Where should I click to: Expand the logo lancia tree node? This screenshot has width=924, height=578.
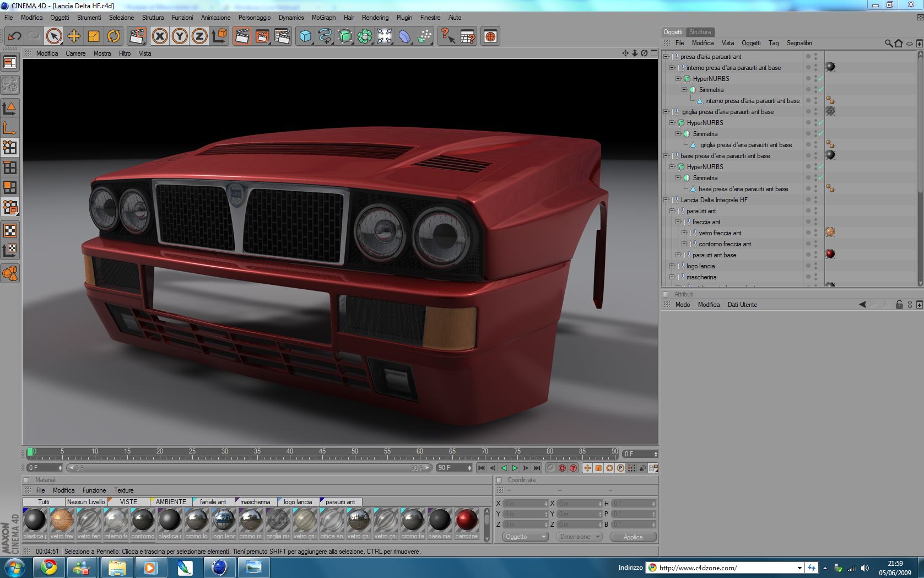click(672, 266)
